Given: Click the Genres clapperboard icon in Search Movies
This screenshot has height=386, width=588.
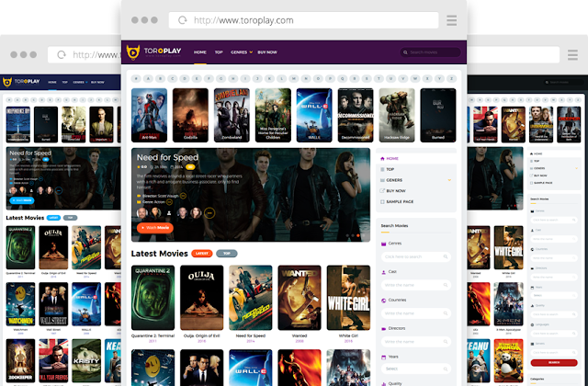Looking at the screenshot, I should click(x=384, y=244).
